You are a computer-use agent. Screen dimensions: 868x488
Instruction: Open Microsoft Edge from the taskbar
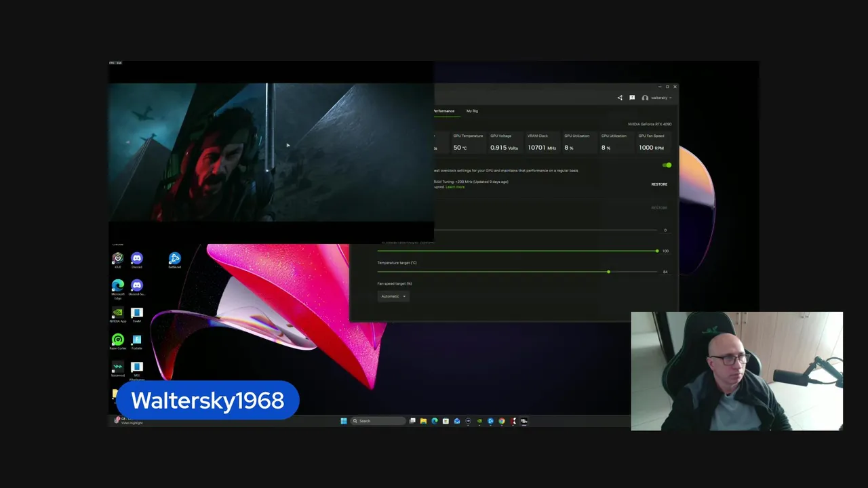coord(435,421)
